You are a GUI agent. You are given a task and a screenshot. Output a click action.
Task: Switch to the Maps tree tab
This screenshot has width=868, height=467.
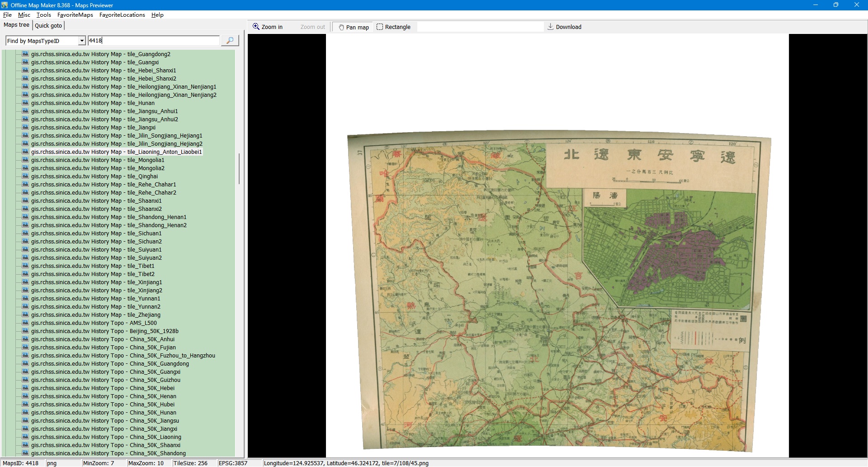16,25
